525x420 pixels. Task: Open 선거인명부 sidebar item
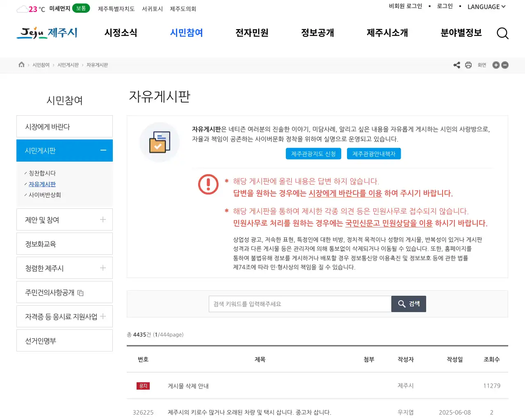64,340
